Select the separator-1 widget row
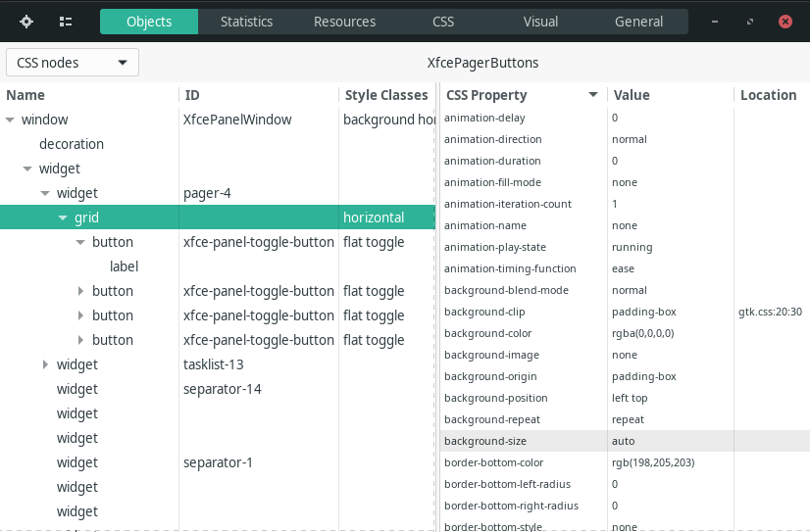 click(x=218, y=462)
